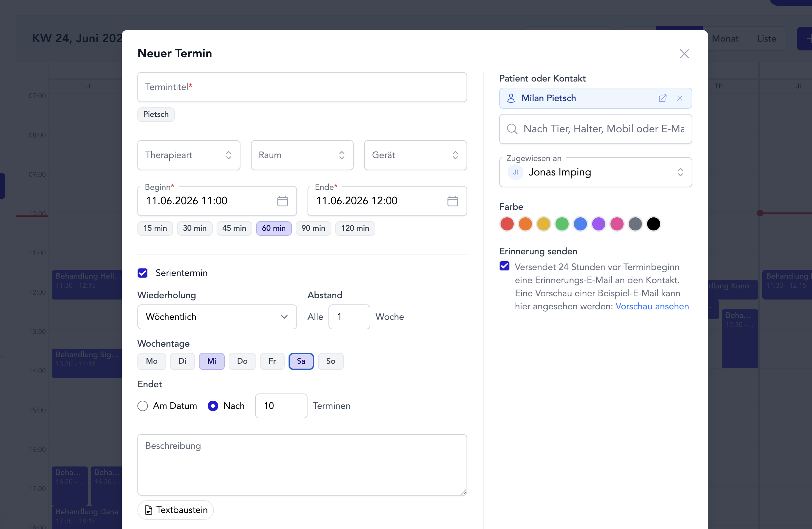Remove Milan Pietsch from the appointment
This screenshot has width=812, height=529.
click(x=680, y=98)
